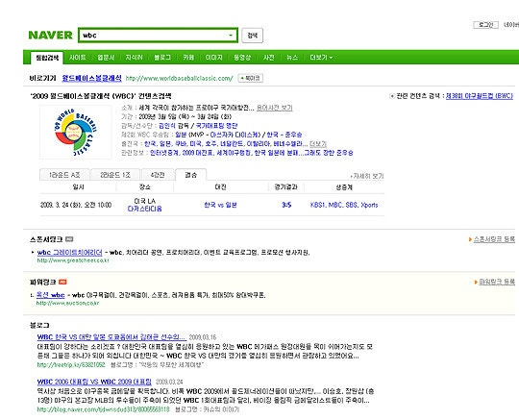Open the 국가대표팀 명단 roster link
The width and height of the screenshot is (519, 420).
(x=217, y=126)
